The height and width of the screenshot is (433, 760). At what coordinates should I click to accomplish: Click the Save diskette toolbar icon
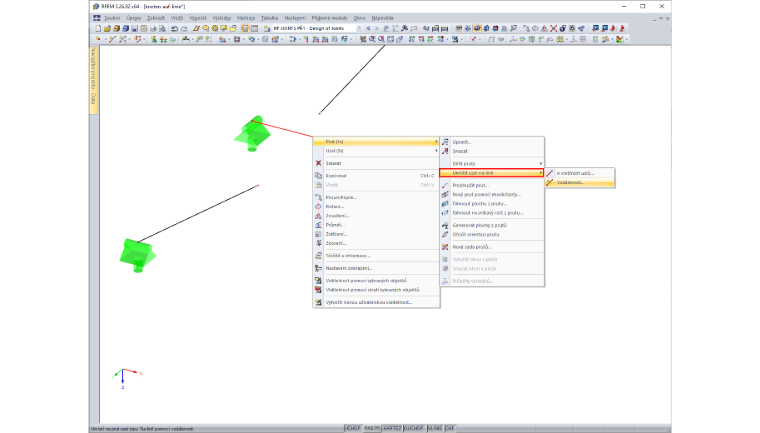coord(135,29)
